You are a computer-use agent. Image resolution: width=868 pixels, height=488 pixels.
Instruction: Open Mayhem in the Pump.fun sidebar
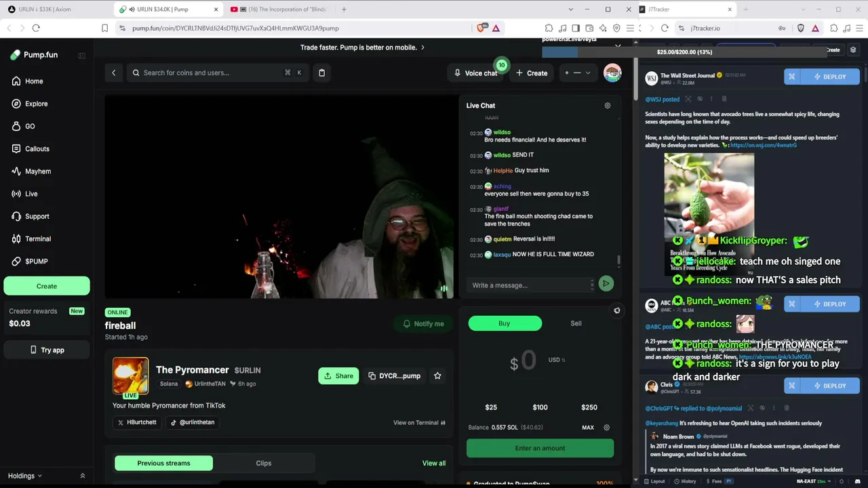click(31, 171)
